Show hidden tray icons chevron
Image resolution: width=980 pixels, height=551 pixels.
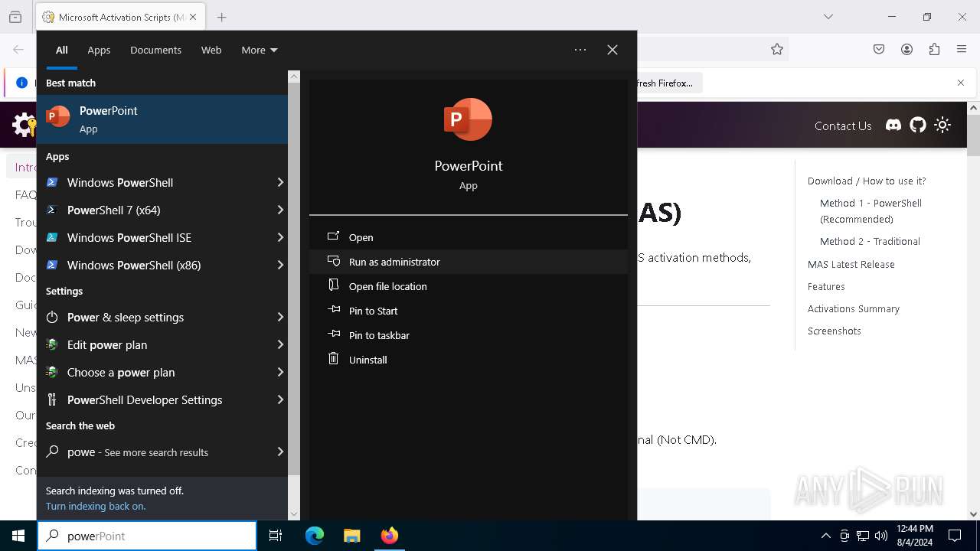coord(825,536)
